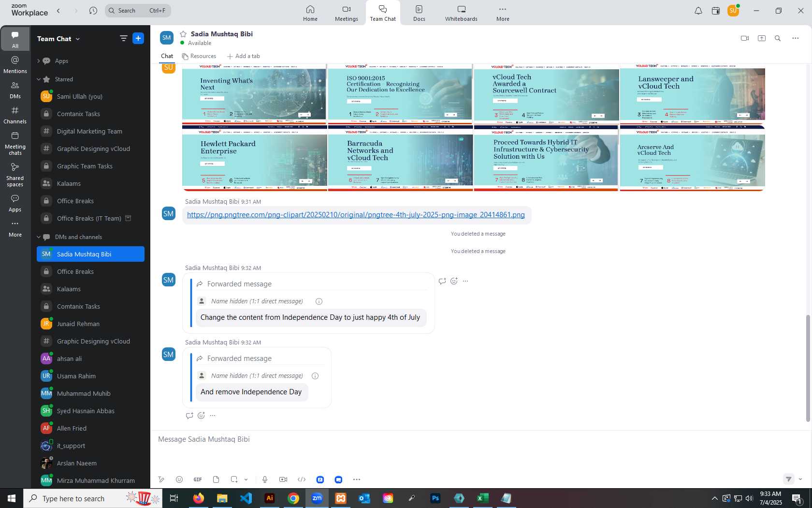
Task: Click the blue new chat plus button
Action: tap(138, 38)
